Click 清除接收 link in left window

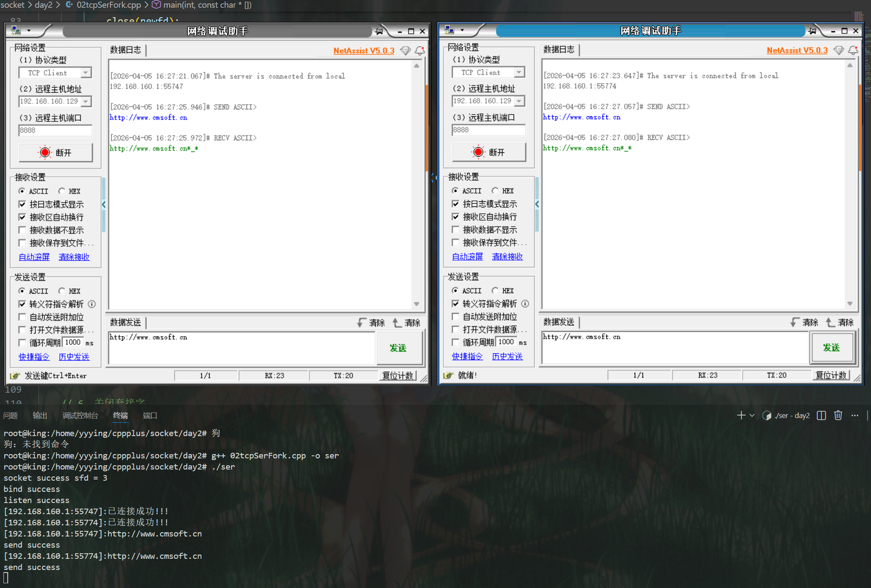click(x=74, y=257)
